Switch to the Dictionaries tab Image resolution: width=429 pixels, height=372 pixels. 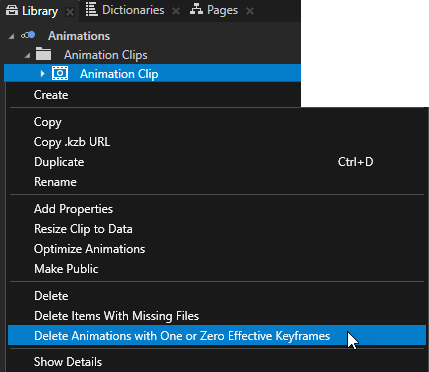coord(133,10)
